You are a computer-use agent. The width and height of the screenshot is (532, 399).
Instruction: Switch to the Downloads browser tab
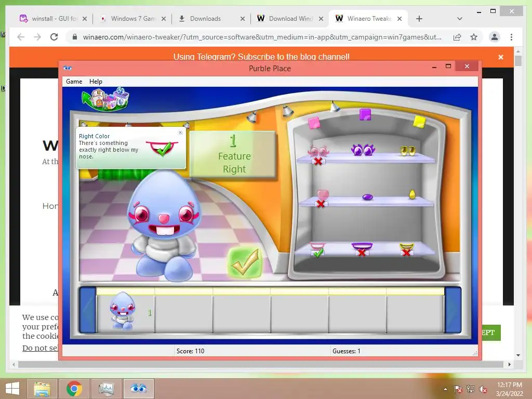[205, 19]
